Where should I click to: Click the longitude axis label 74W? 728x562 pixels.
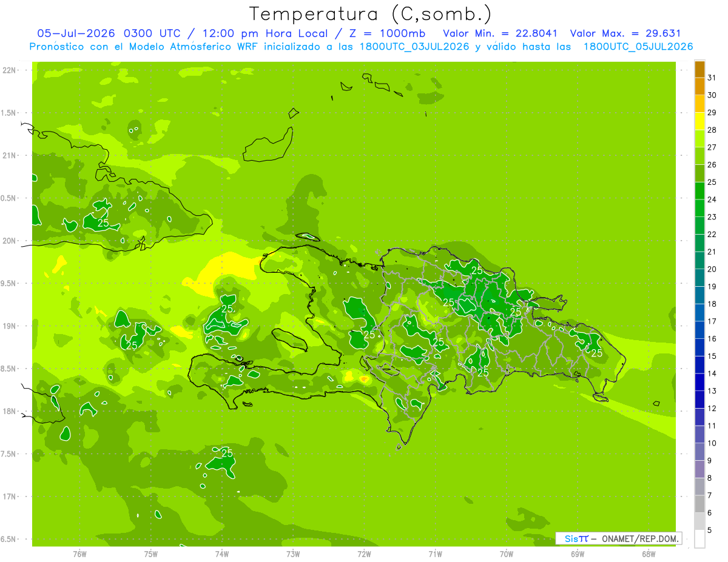(222, 554)
